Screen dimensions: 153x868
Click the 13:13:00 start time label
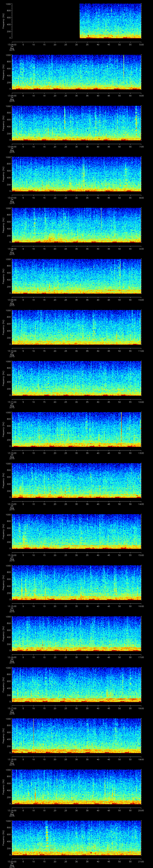click(12, 504)
